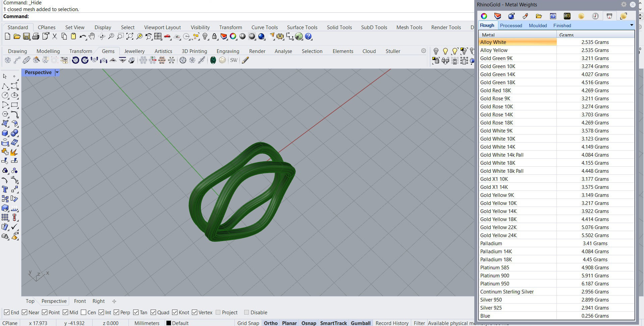The height and width of the screenshot is (326, 644).
Task: Toggle the Int osnap checkbox
Action: pos(101,312)
